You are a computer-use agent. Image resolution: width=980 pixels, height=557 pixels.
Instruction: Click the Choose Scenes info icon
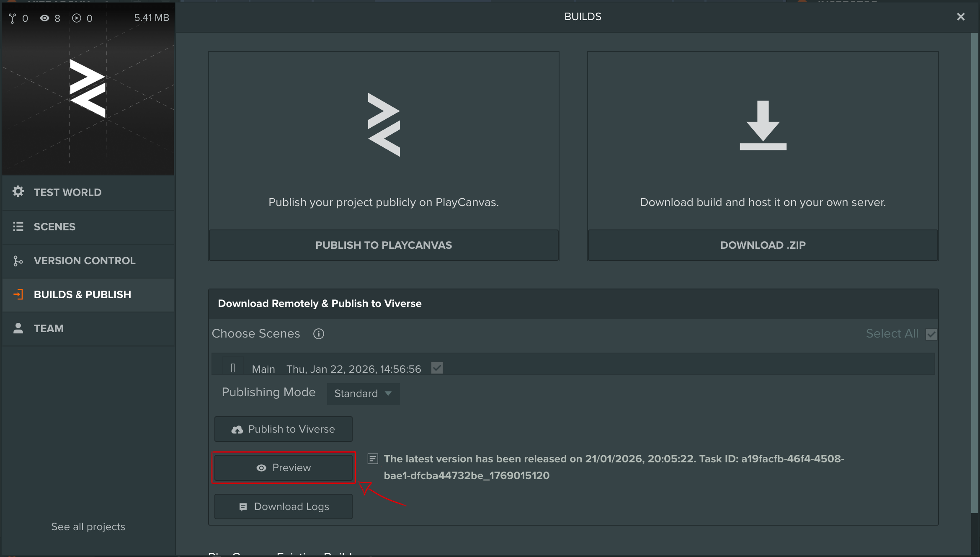(x=319, y=334)
